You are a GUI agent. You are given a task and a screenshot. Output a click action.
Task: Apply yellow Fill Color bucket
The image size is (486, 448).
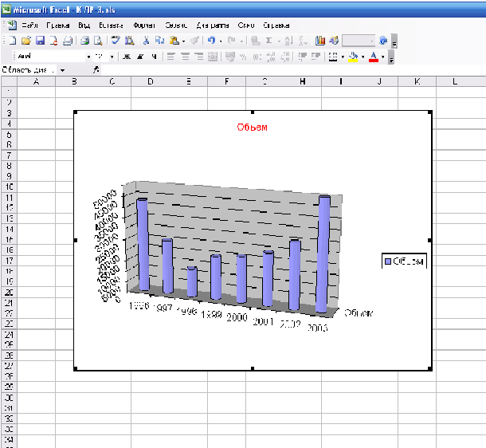(x=353, y=57)
